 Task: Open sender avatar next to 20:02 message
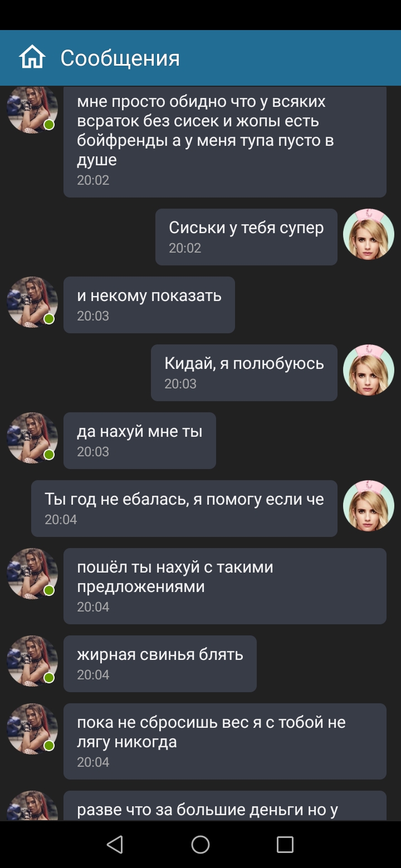(32, 110)
